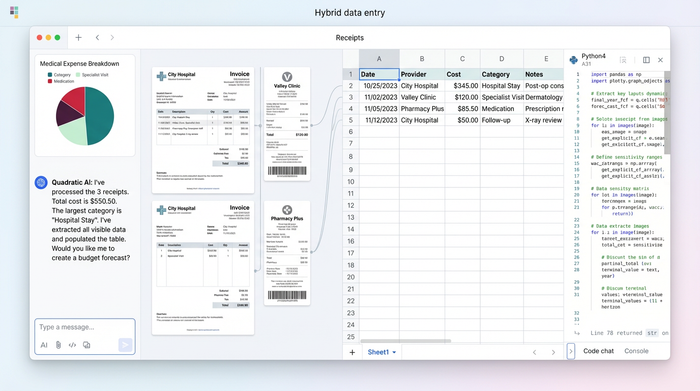Click the Quadratic logo in top-left corner
The width and height of the screenshot is (700, 391).
pyautogui.click(x=14, y=12)
